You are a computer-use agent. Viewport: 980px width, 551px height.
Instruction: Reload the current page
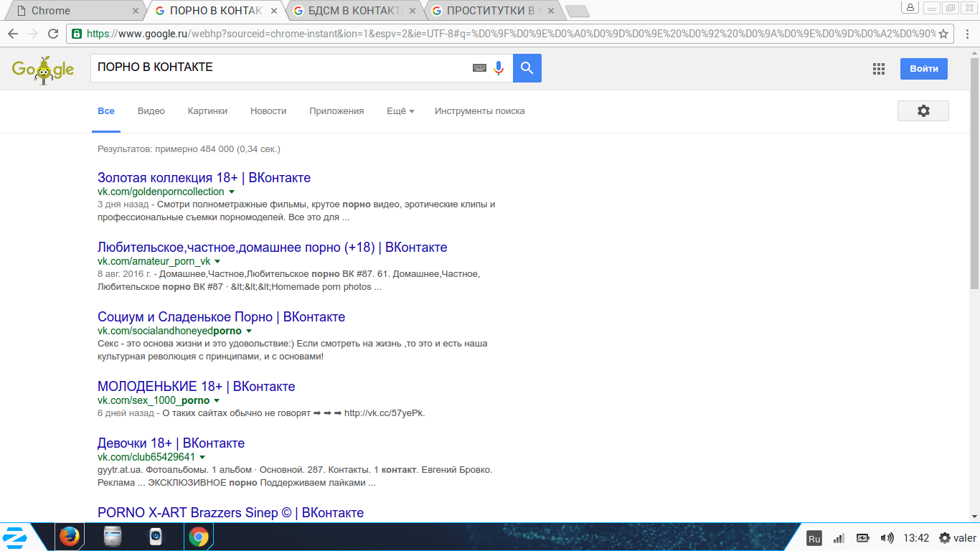[x=53, y=34]
